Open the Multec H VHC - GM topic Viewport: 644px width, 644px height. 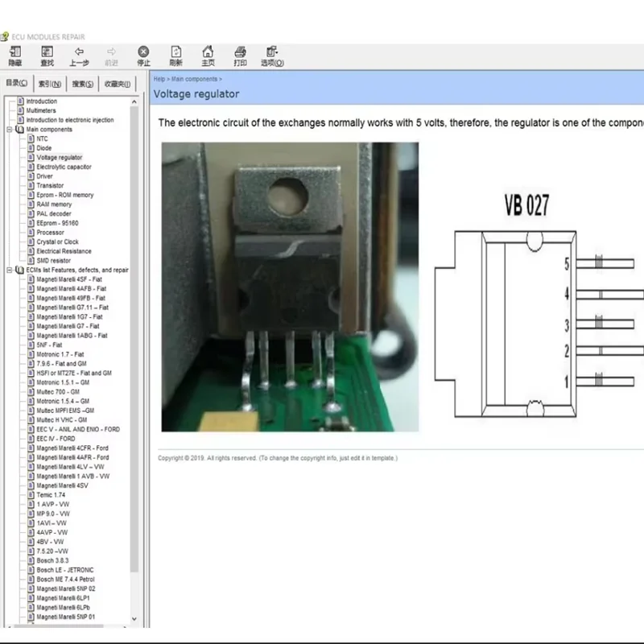coord(62,419)
